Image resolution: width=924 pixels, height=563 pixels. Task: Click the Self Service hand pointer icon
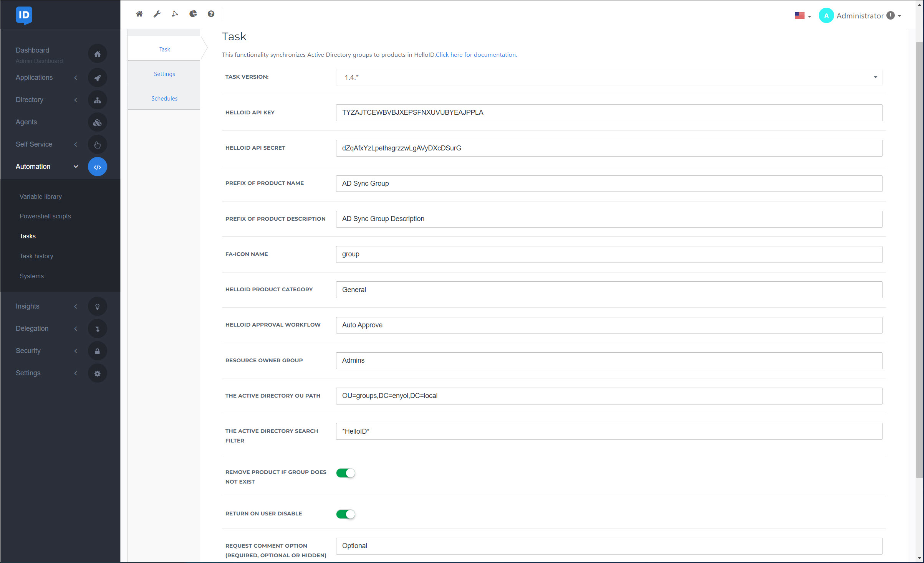pos(97,145)
